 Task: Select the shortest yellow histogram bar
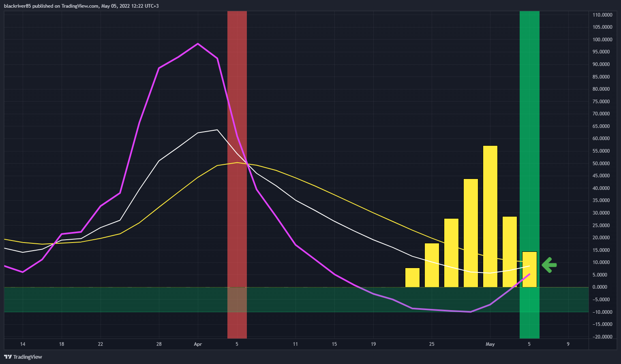(412, 277)
